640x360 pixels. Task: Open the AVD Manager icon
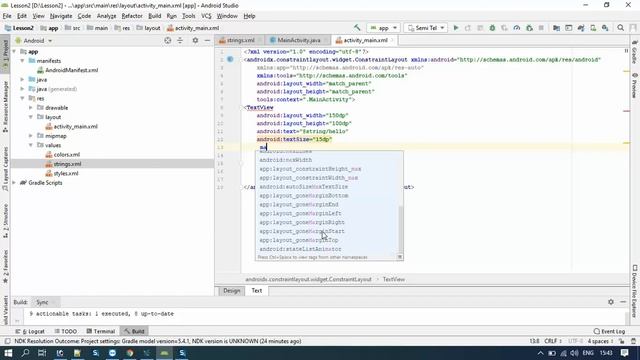click(593, 28)
